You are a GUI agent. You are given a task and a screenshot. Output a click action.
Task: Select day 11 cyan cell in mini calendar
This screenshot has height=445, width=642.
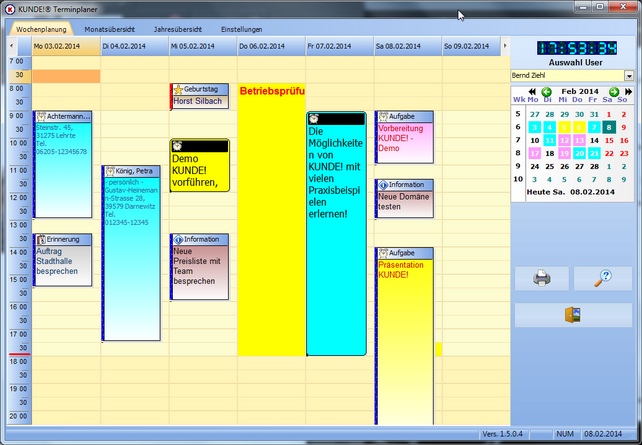tap(549, 140)
